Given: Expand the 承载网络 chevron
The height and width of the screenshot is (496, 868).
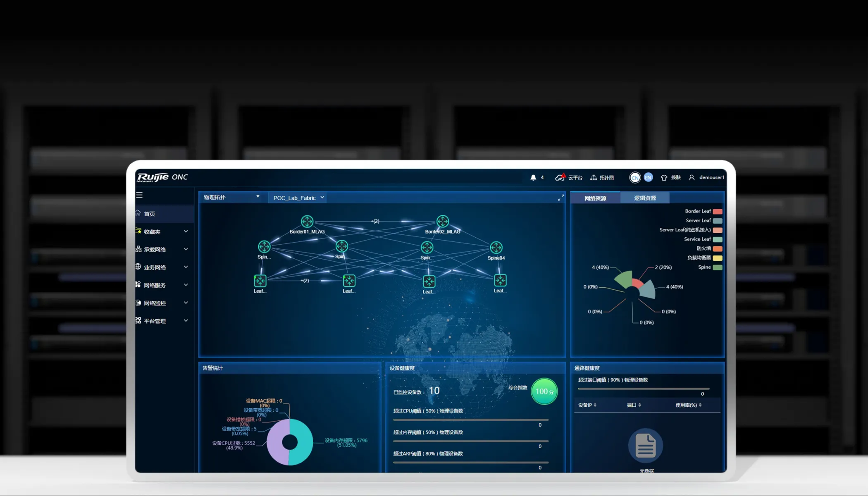Looking at the screenshot, I should click(186, 249).
